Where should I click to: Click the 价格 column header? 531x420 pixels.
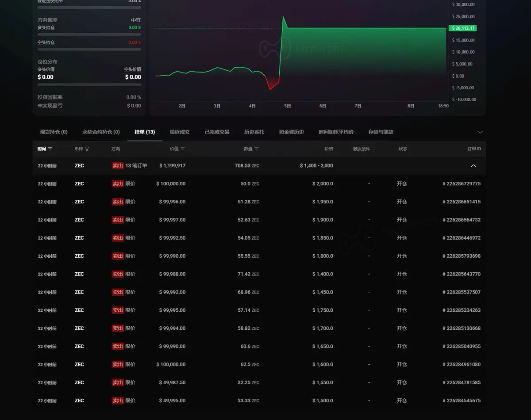[x=329, y=149]
